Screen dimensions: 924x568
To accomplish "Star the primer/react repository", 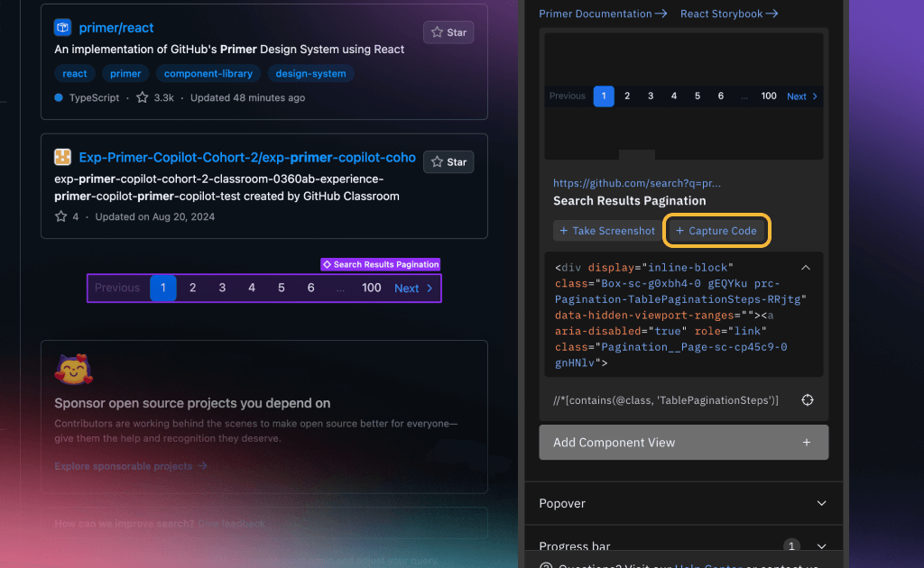I will 448,32.
